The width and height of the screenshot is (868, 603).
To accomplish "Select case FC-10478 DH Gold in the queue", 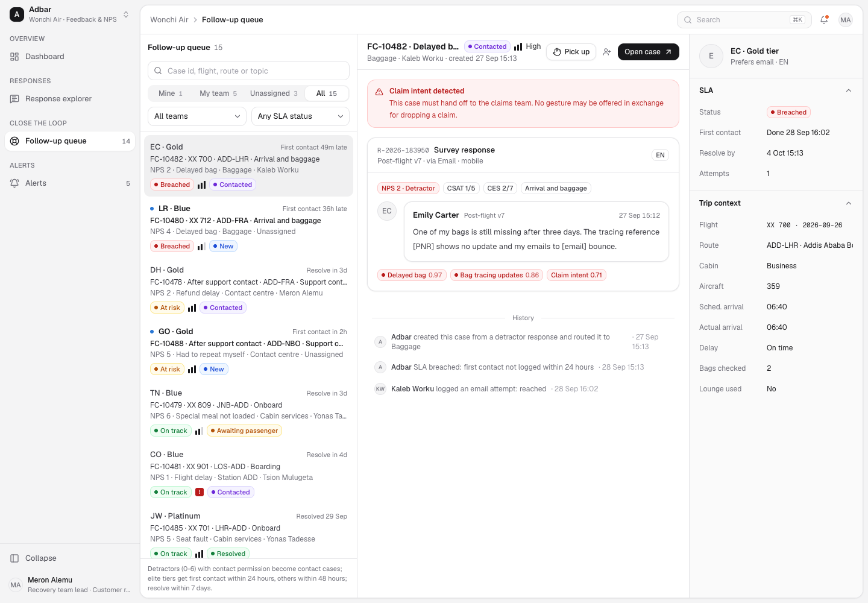I will click(248, 289).
